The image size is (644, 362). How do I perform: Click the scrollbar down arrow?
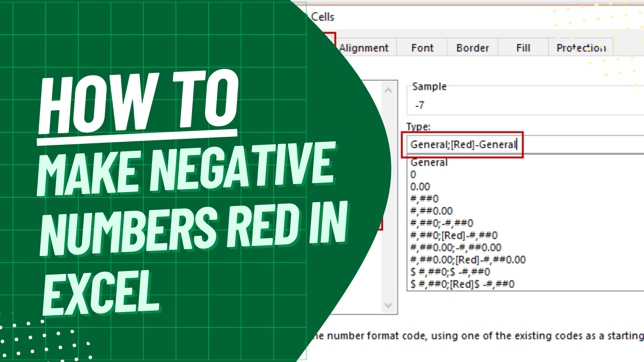388,305
